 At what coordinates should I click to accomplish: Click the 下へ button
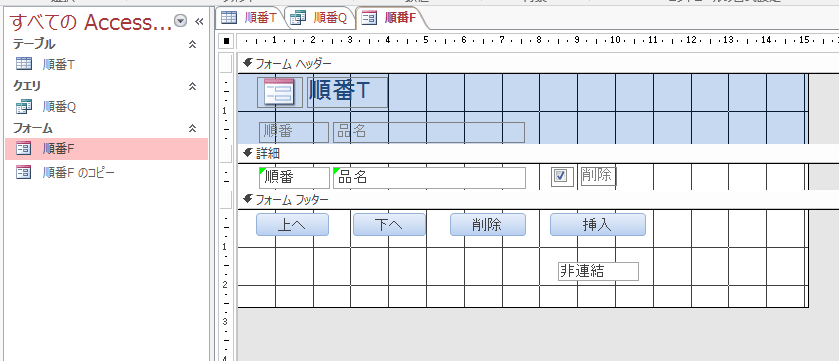tap(389, 225)
